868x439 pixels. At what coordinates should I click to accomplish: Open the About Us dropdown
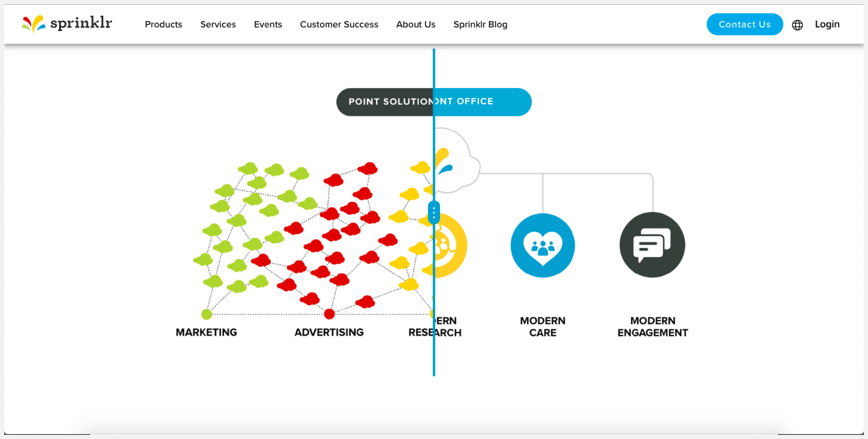coord(416,24)
